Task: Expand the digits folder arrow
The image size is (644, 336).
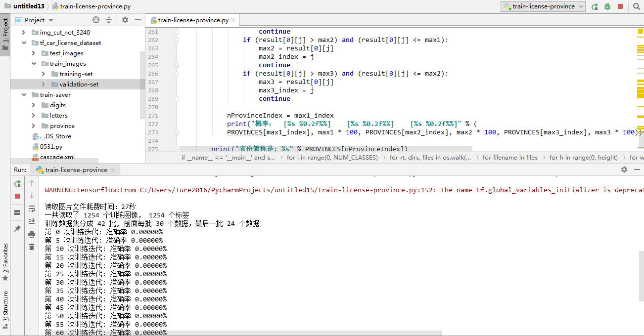Action: pos(34,105)
